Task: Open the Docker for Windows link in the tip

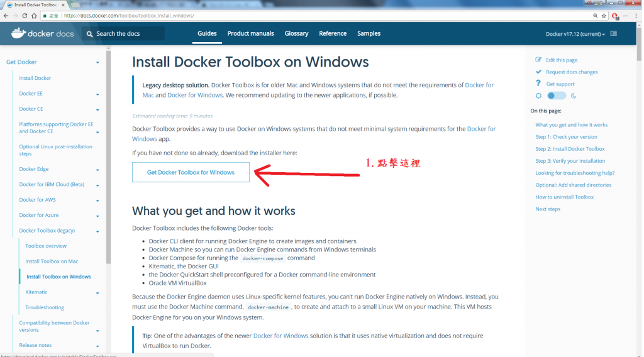Action: [280, 336]
